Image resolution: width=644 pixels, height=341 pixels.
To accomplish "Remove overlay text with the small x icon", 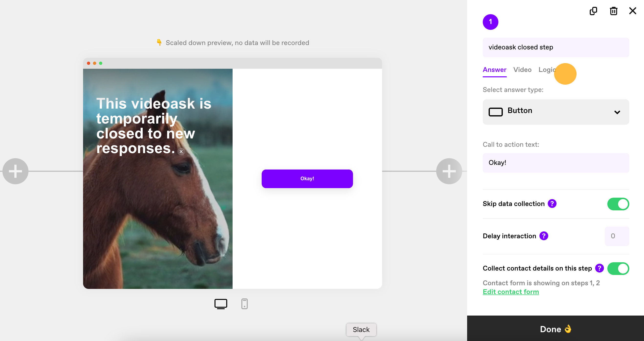I will coord(181,151).
